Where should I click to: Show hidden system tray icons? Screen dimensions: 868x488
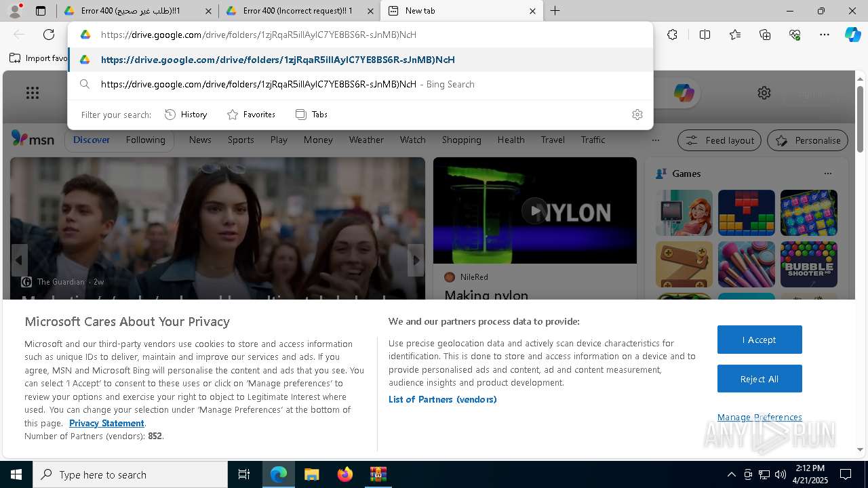(x=731, y=474)
